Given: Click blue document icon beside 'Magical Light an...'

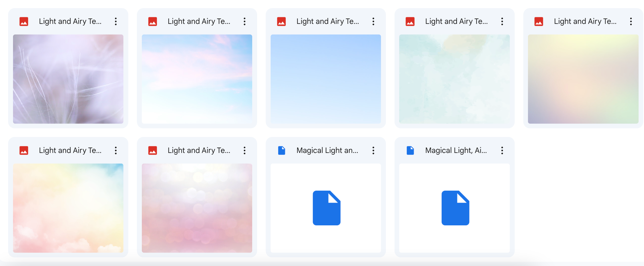Looking at the screenshot, I should coord(281,150).
